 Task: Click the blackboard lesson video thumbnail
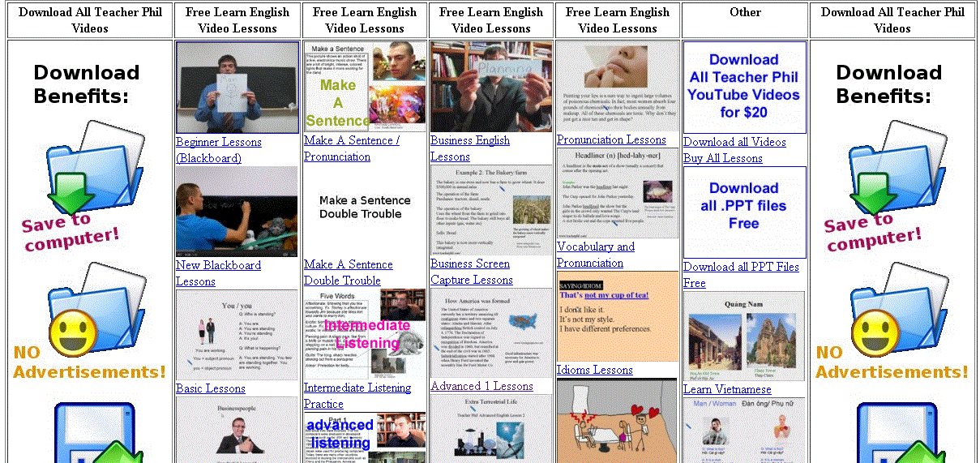pyautogui.click(x=237, y=212)
